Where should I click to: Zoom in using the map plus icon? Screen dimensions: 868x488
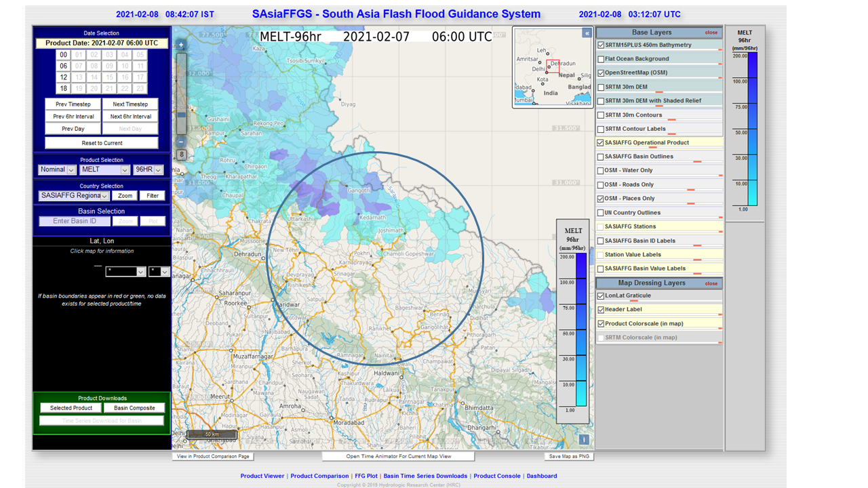click(180, 44)
